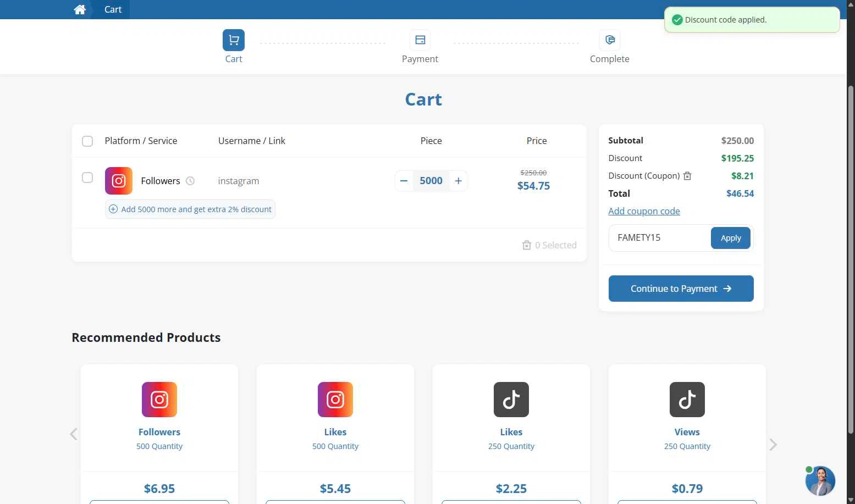Show next recommended products
The height and width of the screenshot is (504, 855).
point(773,444)
